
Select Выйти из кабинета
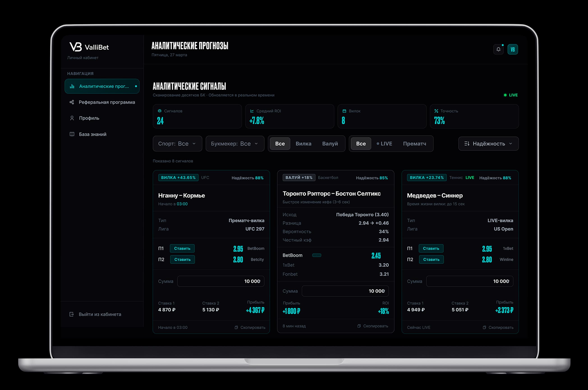95,314
